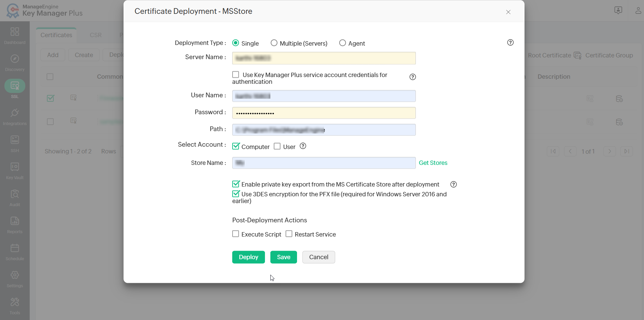
Task: Open Discovery in the sidebar
Action: (x=15, y=63)
